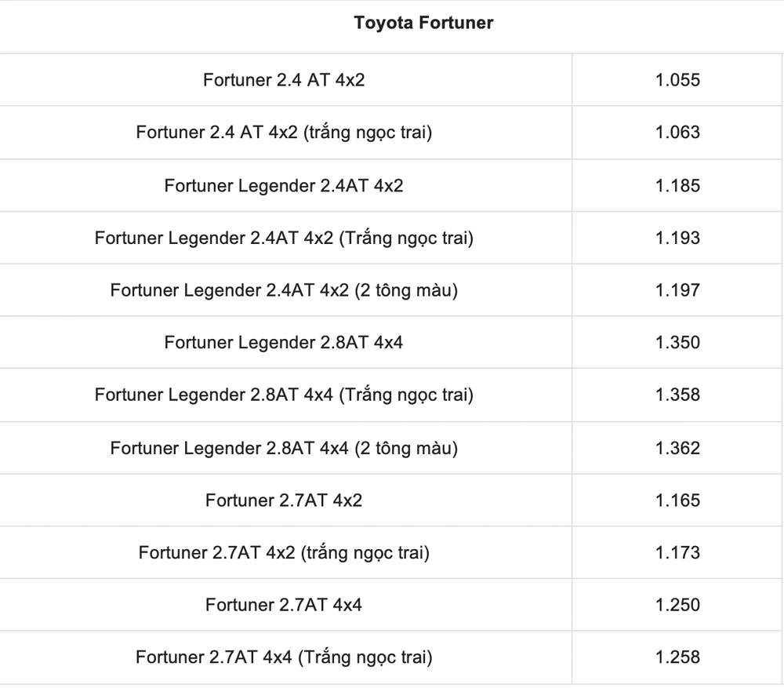The image size is (784, 688).
Task: Select the plain Fortuner Legender 2.4AT 4x2 row
Action: 284,186
